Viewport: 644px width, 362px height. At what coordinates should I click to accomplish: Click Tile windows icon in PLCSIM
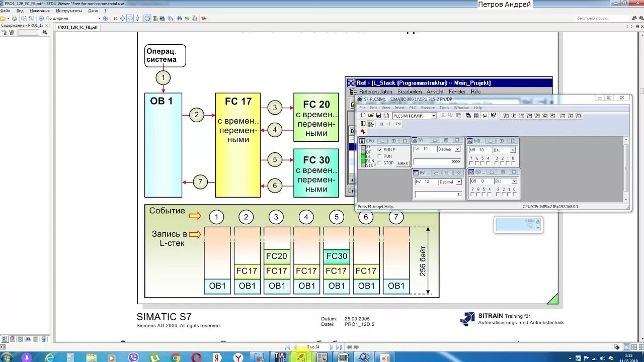click(476, 115)
